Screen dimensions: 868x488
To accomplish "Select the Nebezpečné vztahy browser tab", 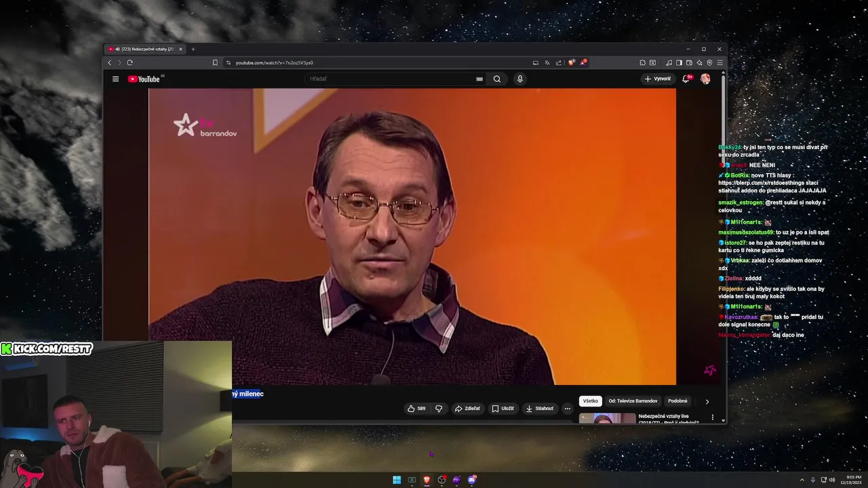I will pyautogui.click(x=145, y=49).
